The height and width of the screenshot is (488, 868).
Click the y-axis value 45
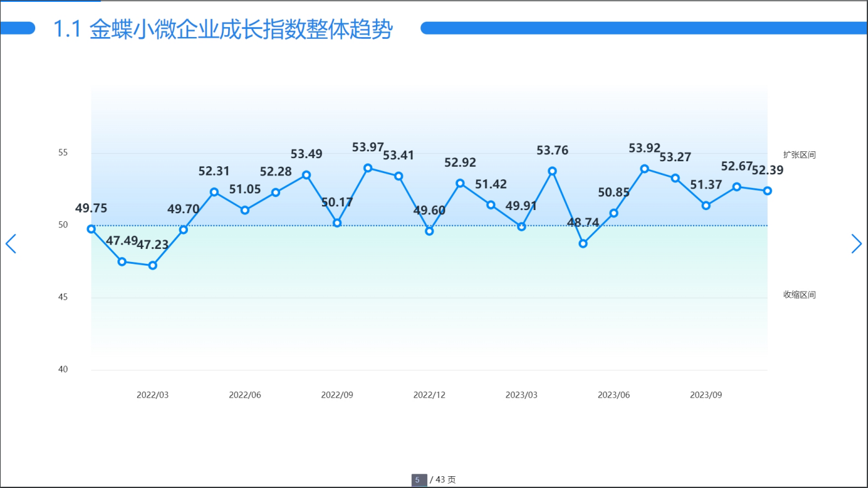[63, 297]
